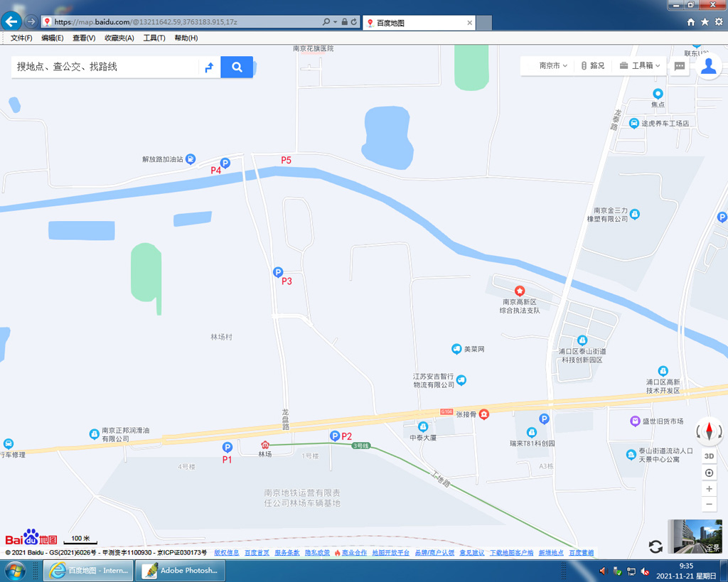Screen dimensions: 728x582
Task: Close the 百度地图 tab
Action: [469, 23]
